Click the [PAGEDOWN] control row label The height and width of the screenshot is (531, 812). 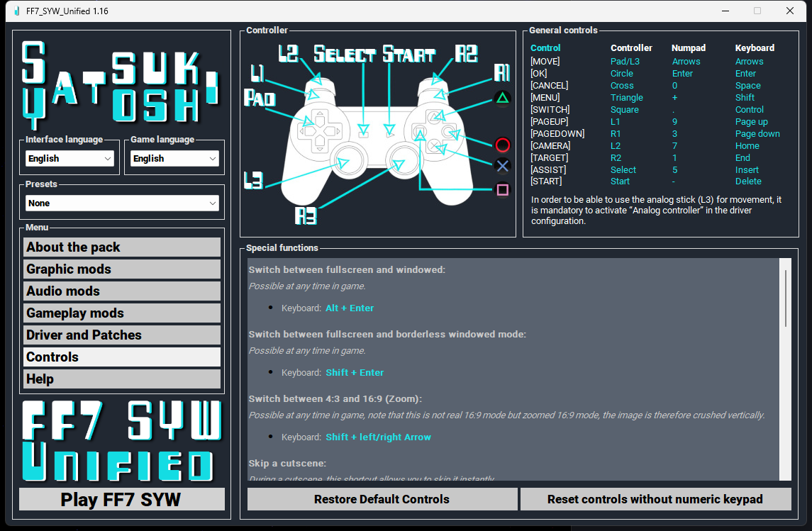coord(557,133)
